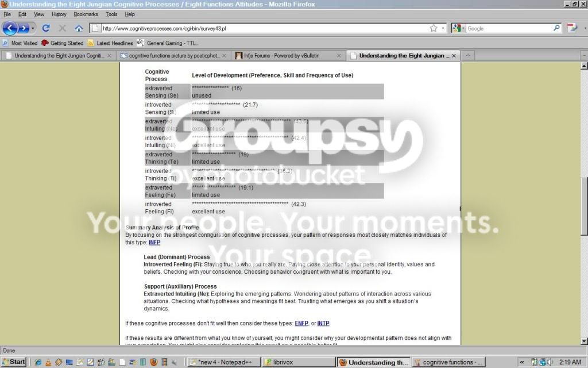Click the page's vertical scrollbar thumb
588x368 pixels.
coord(583,205)
